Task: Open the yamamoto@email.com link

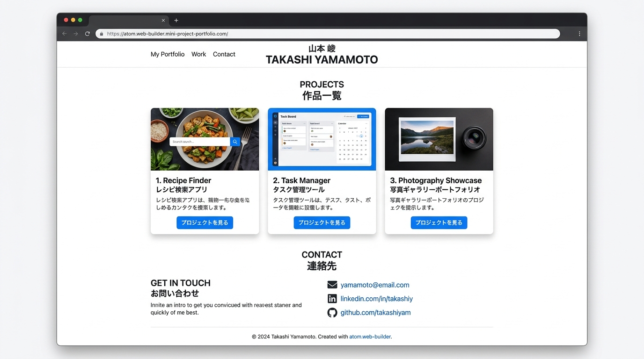Action: coord(375,285)
